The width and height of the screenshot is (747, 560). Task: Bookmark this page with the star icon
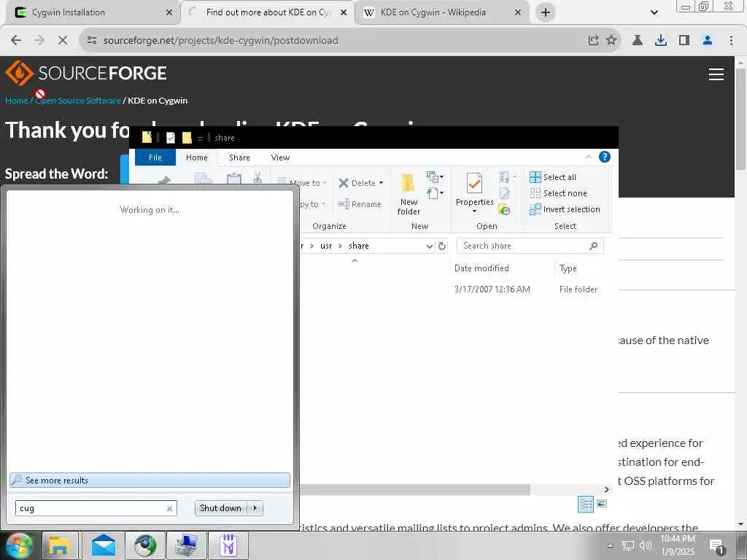pyautogui.click(x=611, y=41)
